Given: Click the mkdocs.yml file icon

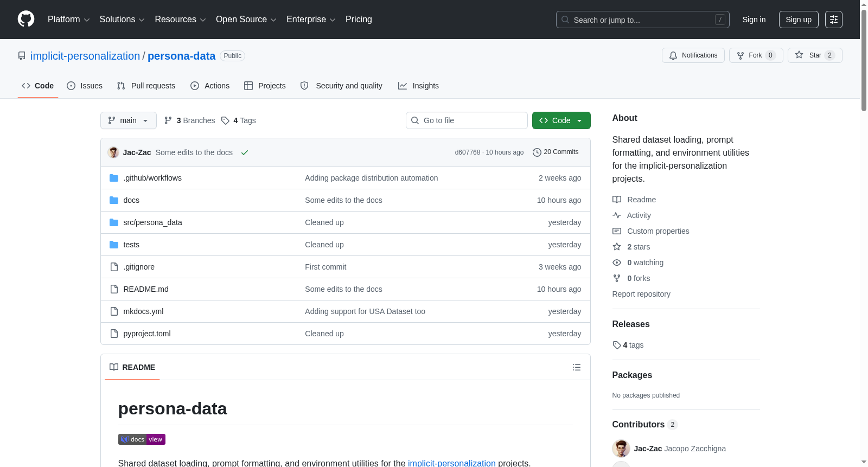Looking at the screenshot, I should pyautogui.click(x=114, y=311).
